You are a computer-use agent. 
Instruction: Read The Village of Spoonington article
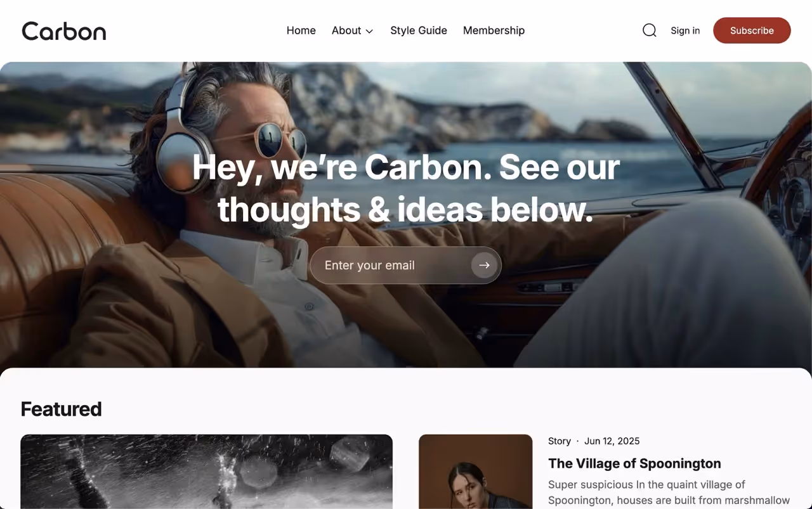(634, 463)
